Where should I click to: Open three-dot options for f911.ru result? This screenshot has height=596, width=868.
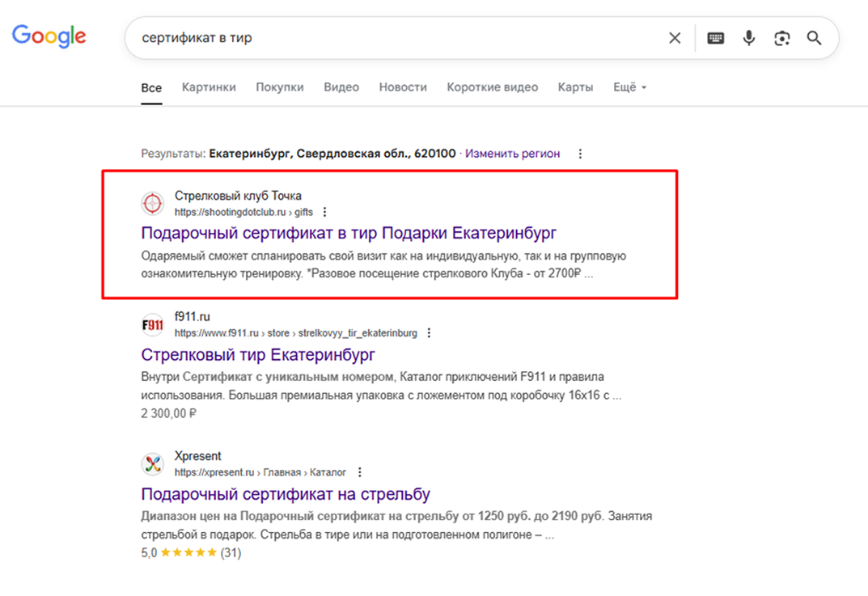(430, 333)
